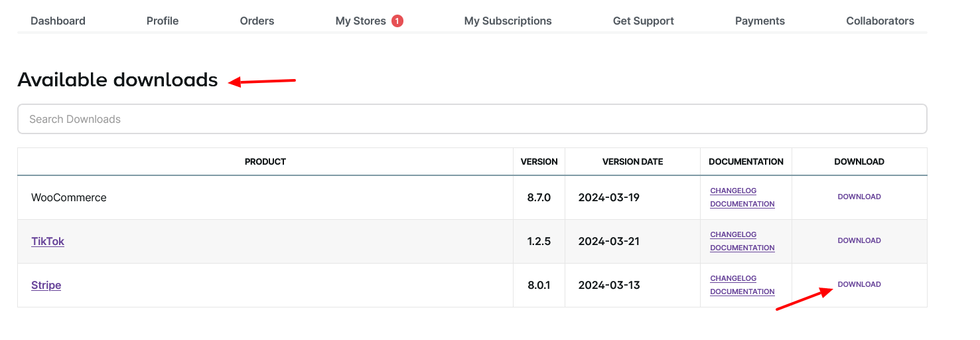Open the Payments tab
Screen dimensions: 980x340
point(760,21)
